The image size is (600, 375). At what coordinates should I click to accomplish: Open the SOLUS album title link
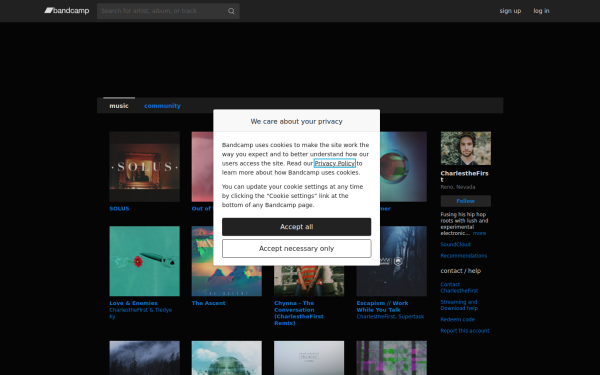[119, 209]
